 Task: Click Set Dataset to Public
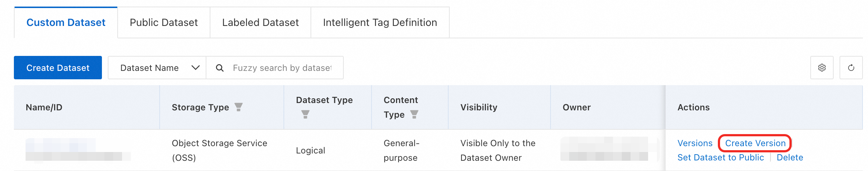click(x=720, y=157)
